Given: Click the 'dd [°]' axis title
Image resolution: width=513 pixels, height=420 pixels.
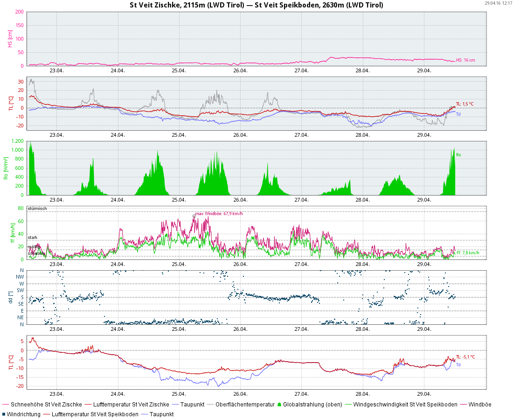Looking at the screenshot, I should (11, 297).
